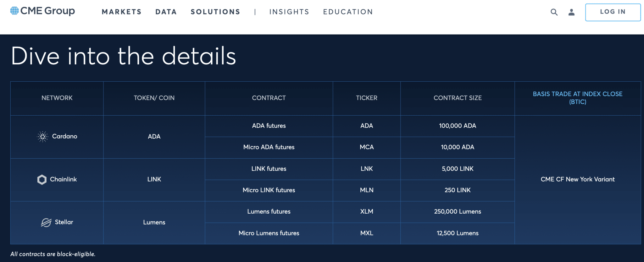Screen dimensions: 644x262
Task: Open the Data menu
Action: click(166, 12)
